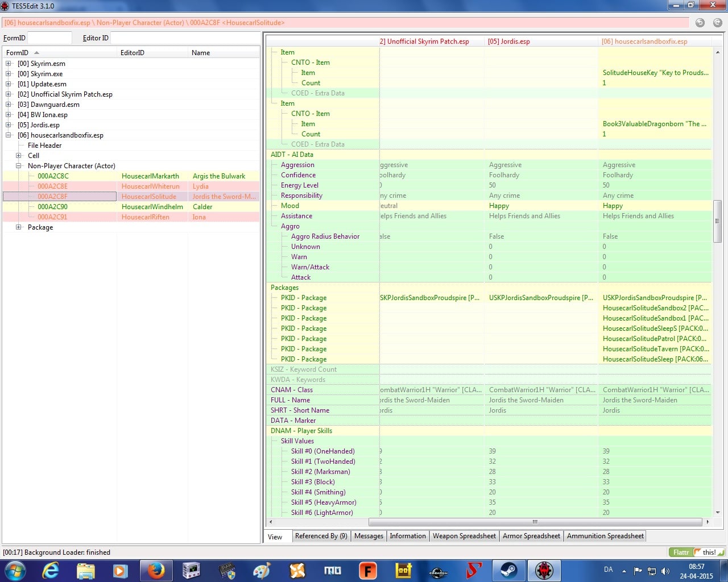Viewport: 728px width, 582px height.
Task: Show hidden system tray icons
Action: (x=624, y=571)
